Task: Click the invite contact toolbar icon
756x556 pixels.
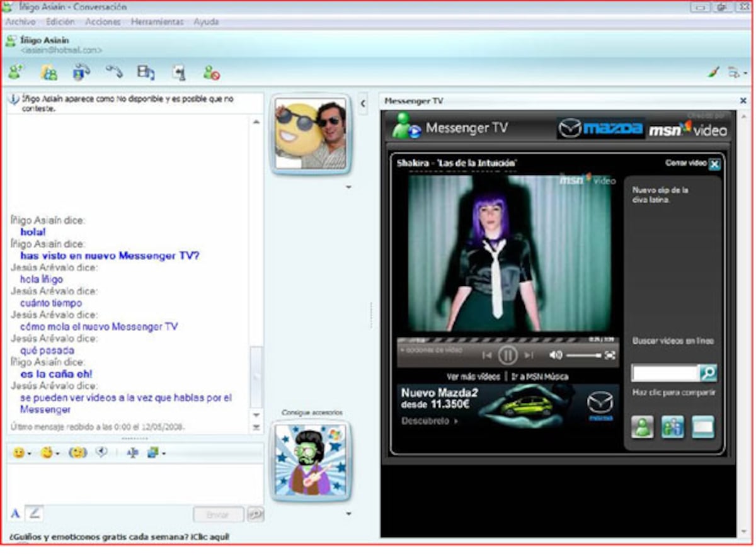Action: [16, 72]
